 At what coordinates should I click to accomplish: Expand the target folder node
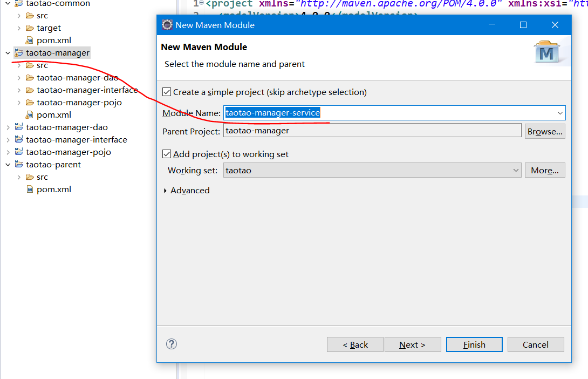point(19,28)
